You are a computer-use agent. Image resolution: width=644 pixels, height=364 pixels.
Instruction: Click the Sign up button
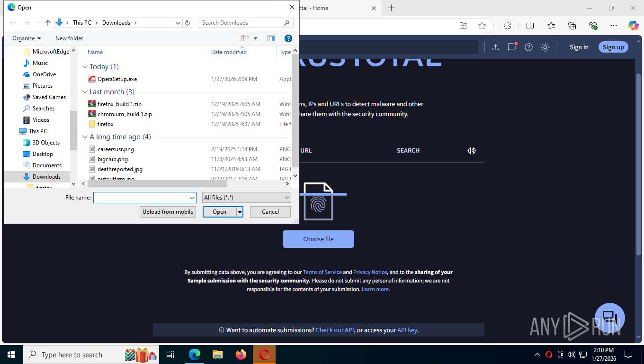[x=613, y=47]
